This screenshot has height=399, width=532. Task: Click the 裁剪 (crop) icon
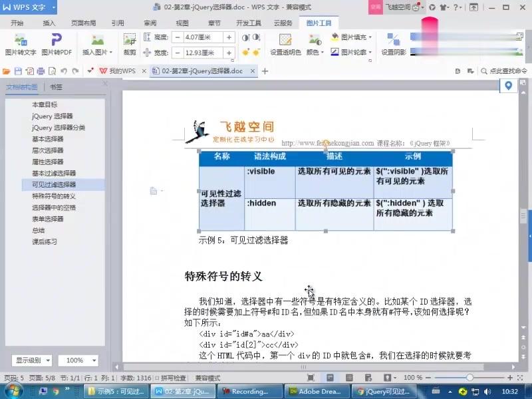(x=129, y=45)
